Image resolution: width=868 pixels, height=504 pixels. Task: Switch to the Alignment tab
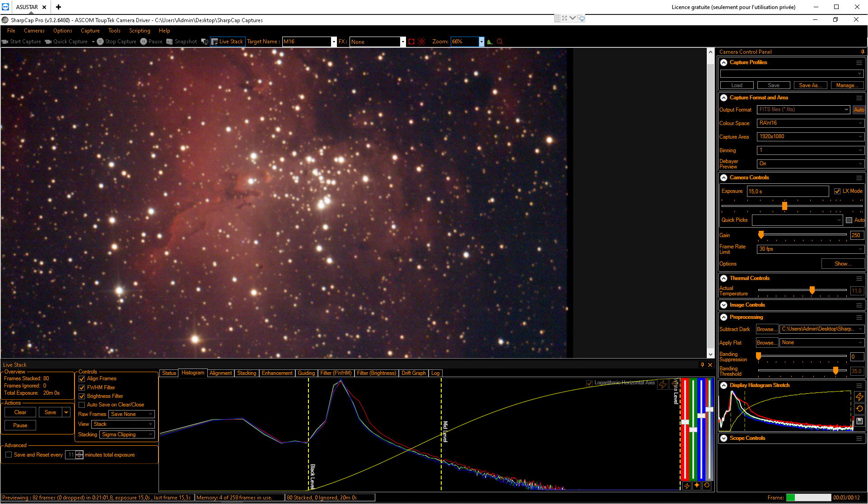(220, 373)
